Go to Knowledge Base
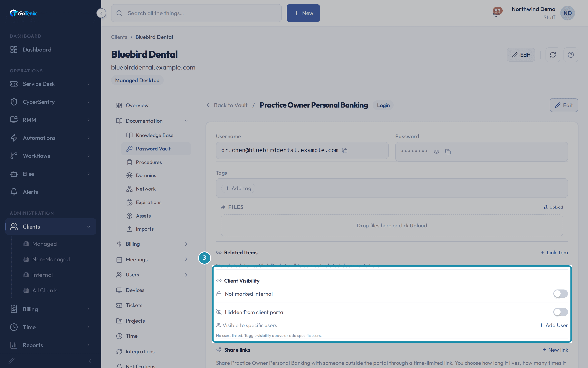Image resolution: width=588 pixels, height=368 pixels. point(156,135)
